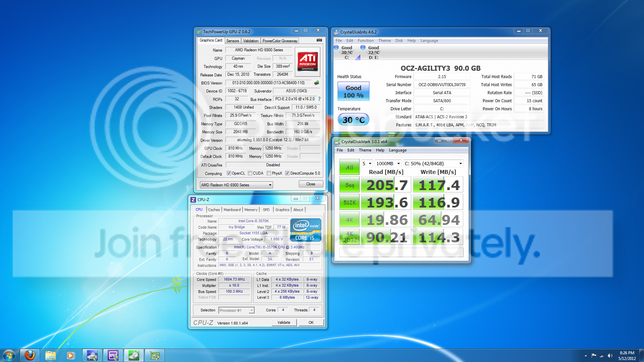Open Windows Explorer from the taskbar

pyautogui.click(x=50, y=355)
